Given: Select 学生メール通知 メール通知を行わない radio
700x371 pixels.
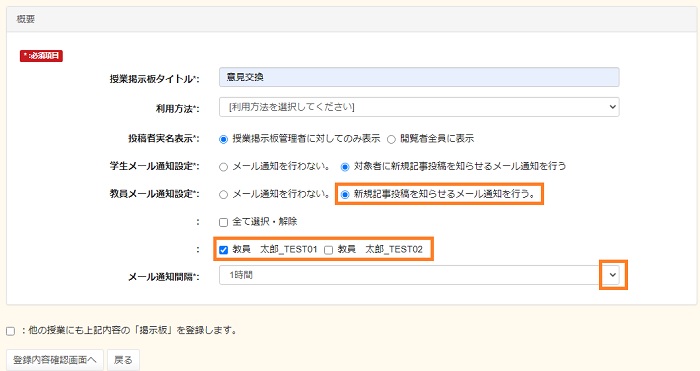Looking at the screenshot, I should (223, 167).
